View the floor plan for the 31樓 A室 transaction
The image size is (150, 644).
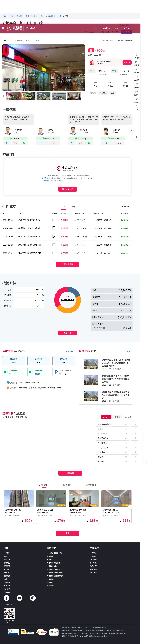[53, 228]
